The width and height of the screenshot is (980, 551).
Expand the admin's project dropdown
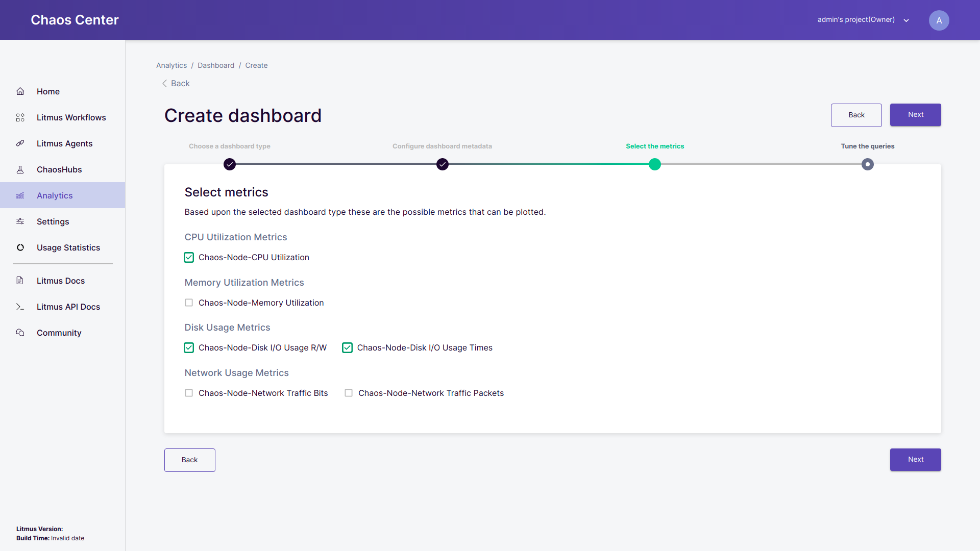906,20
